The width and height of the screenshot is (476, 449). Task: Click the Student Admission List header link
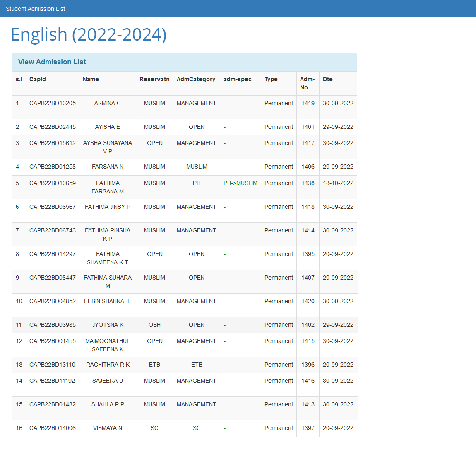coord(35,9)
